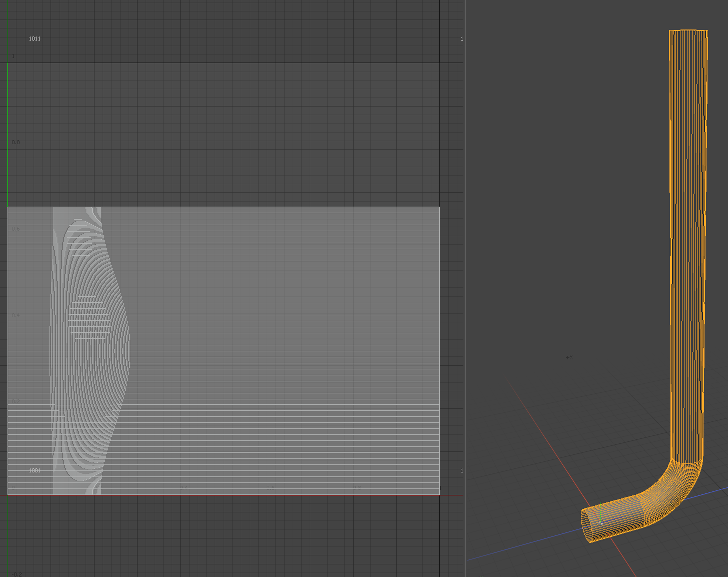This screenshot has width=728, height=577.
Task: Click the pipe's origin gizmo near the open end
Action: [600, 522]
